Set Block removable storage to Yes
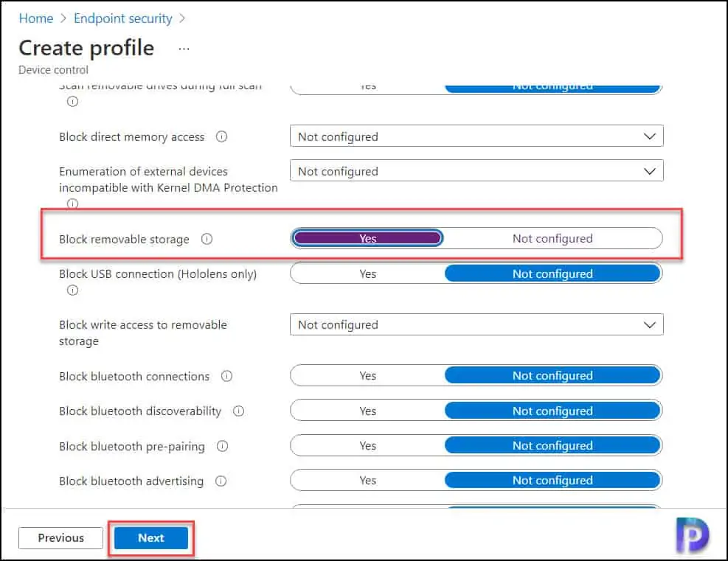This screenshot has height=561, width=728. click(x=367, y=239)
